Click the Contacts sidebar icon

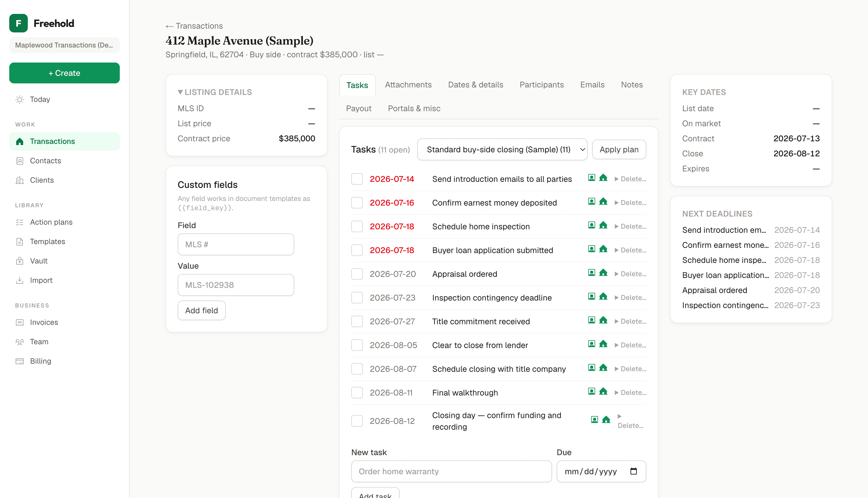pos(20,161)
